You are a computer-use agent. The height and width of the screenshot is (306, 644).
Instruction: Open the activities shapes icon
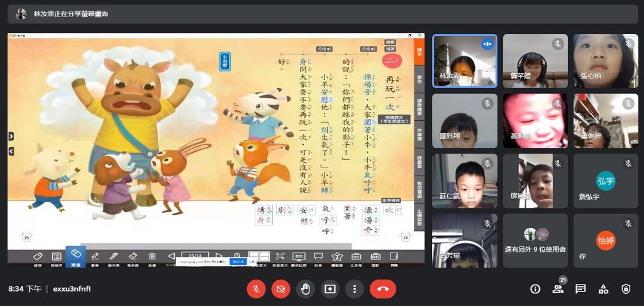click(x=603, y=289)
